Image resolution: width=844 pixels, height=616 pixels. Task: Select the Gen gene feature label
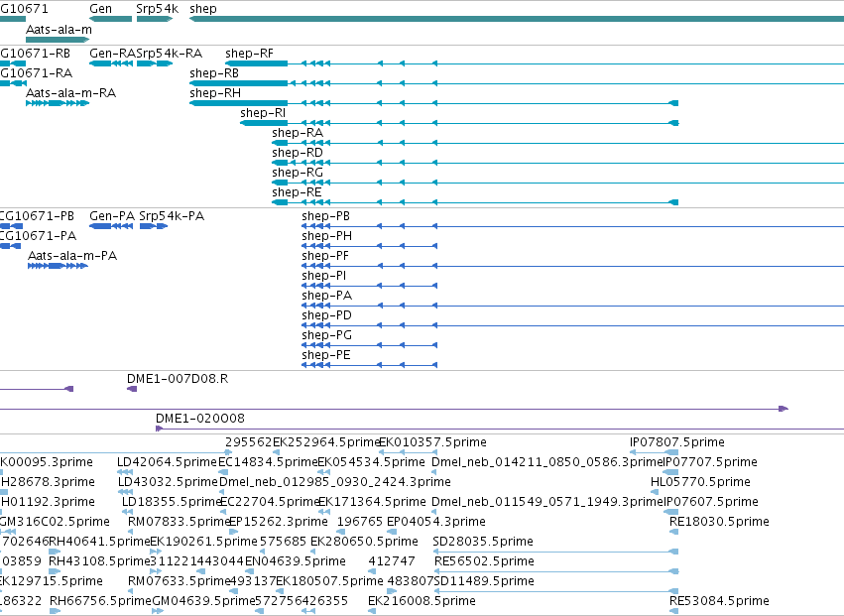click(x=100, y=9)
